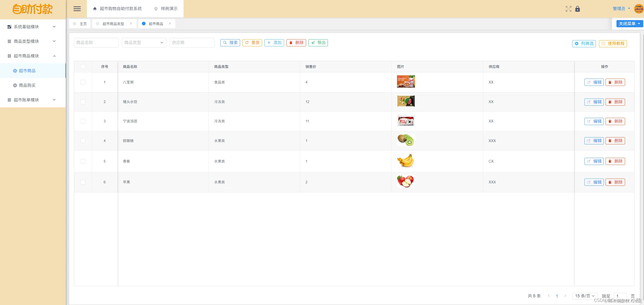644x305 pixels.
Task: Select 商品购买 in sidebar menu
Action: click(27, 85)
